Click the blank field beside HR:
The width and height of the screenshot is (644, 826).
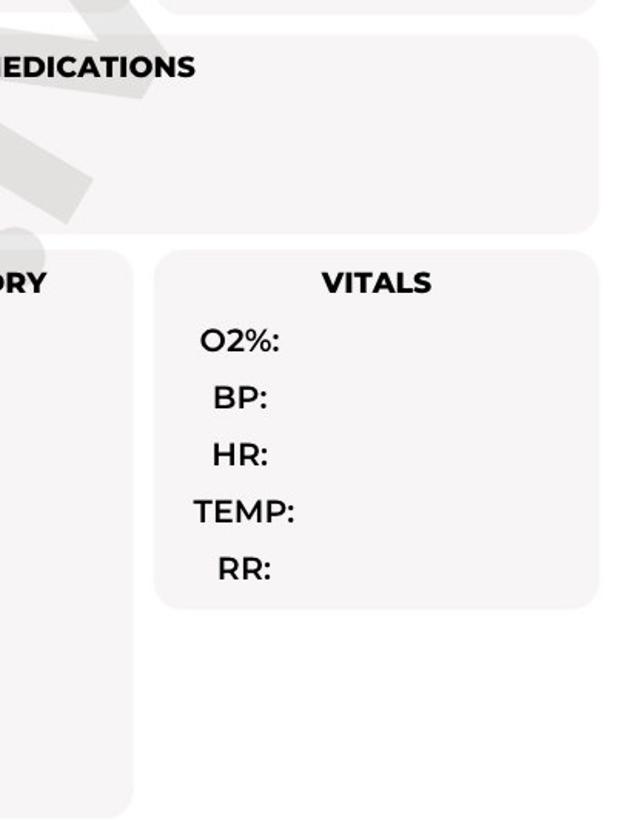click(x=429, y=455)
